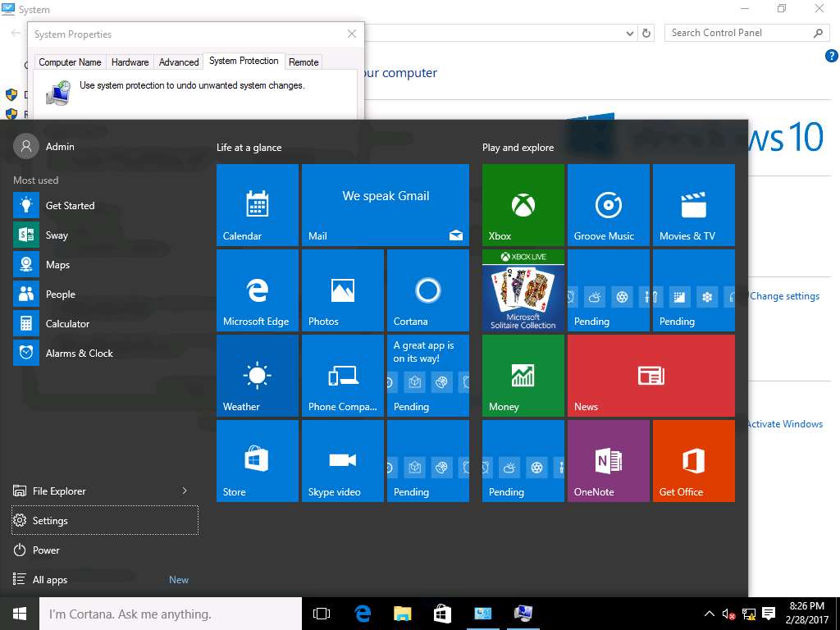This screenshot has height=630, width=840.
Task: Switch to the Remote tab
Action: (x=304, y=62)
